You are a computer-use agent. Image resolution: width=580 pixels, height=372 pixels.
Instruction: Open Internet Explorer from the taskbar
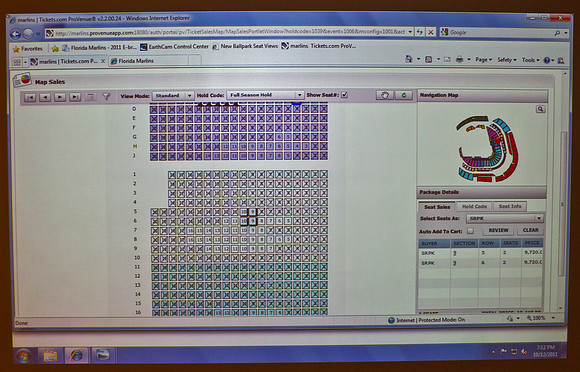coord(77,355)
